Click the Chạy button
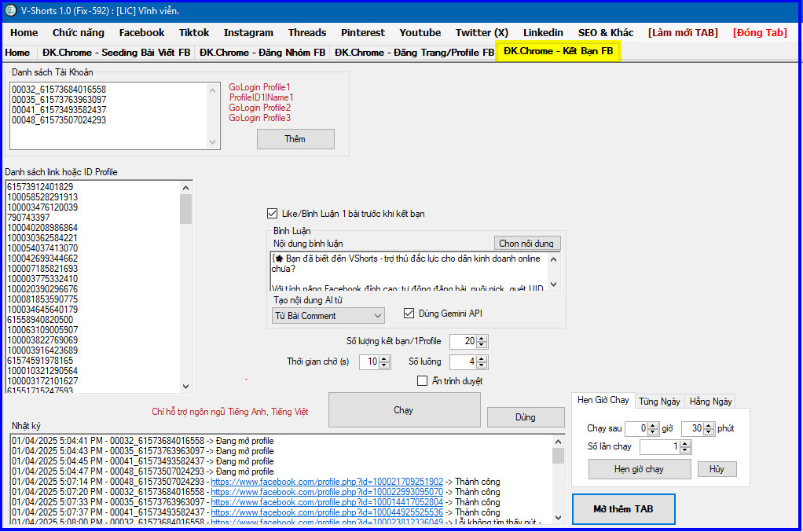803x532 pixels. click(404, 410)
